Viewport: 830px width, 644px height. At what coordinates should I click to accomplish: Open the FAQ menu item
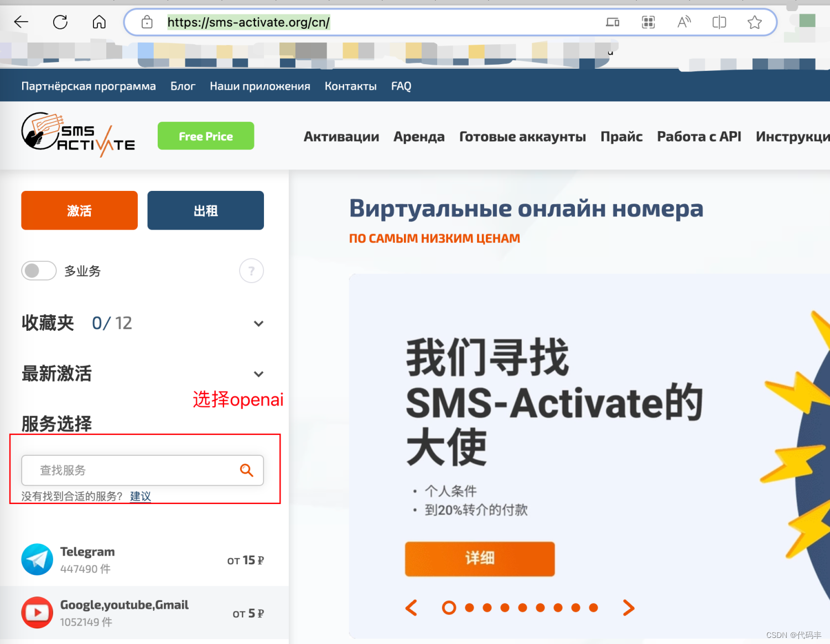[x=401, y=86]
